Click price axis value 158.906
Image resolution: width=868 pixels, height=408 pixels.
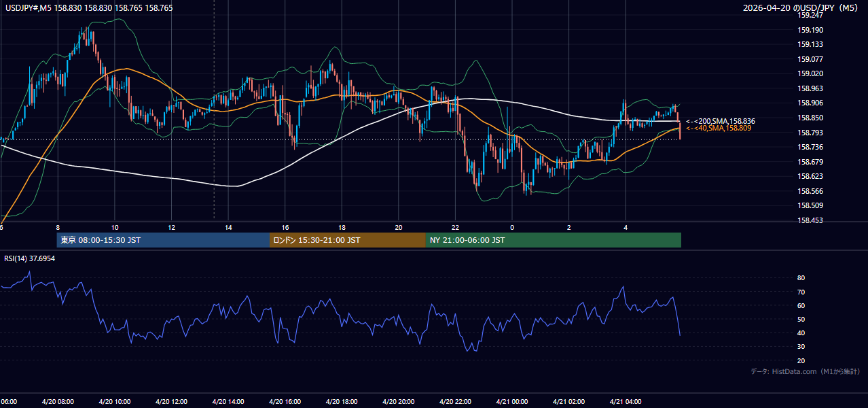pos(810,103)
